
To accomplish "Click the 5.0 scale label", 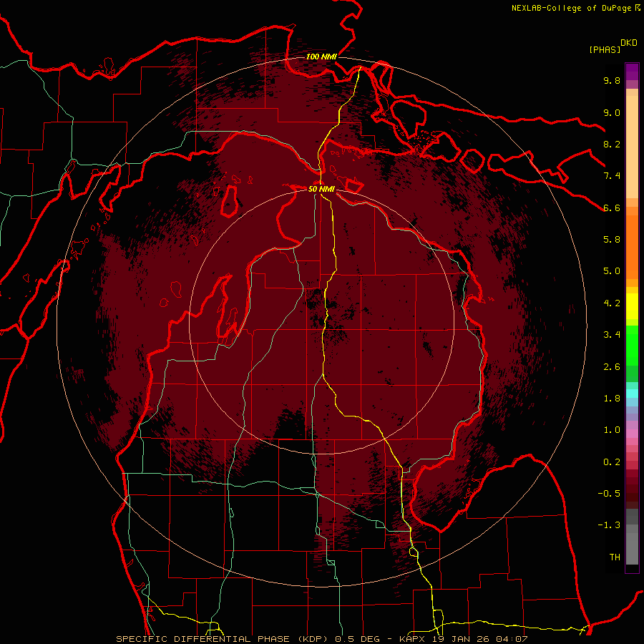I will point(612,271).
